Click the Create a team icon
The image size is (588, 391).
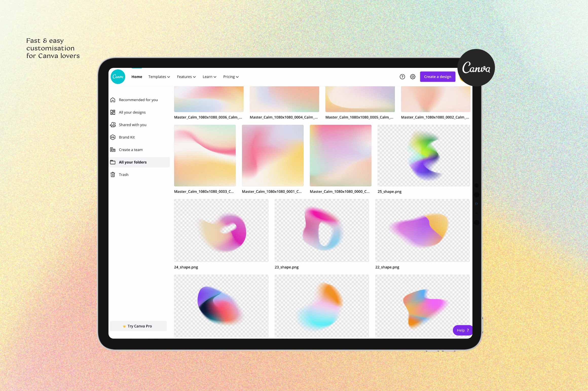click(x=113, y=149)
